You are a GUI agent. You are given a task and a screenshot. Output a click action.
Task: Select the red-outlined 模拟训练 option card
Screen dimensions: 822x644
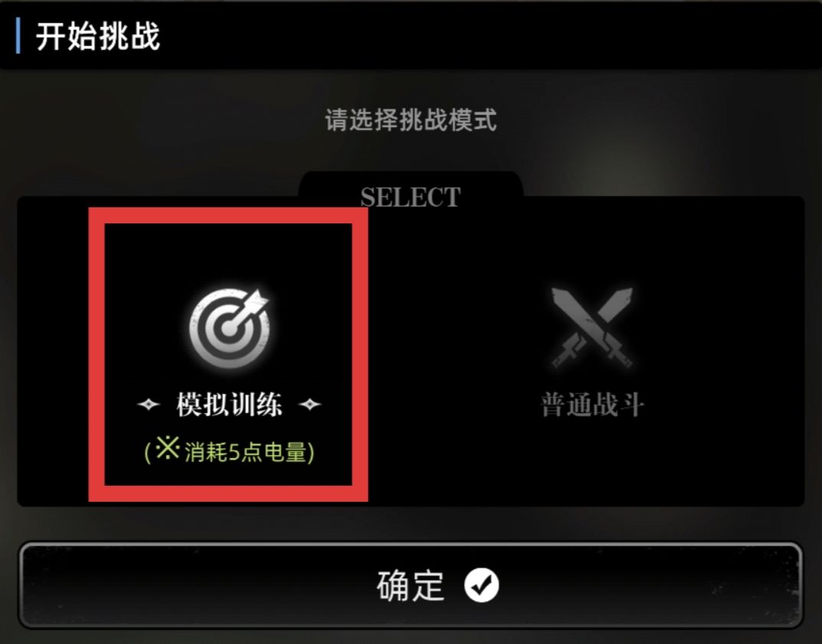[x=228, y=355]
